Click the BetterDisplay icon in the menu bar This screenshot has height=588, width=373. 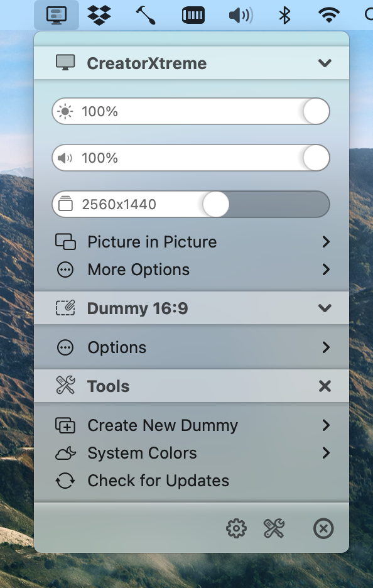[57, 14]
